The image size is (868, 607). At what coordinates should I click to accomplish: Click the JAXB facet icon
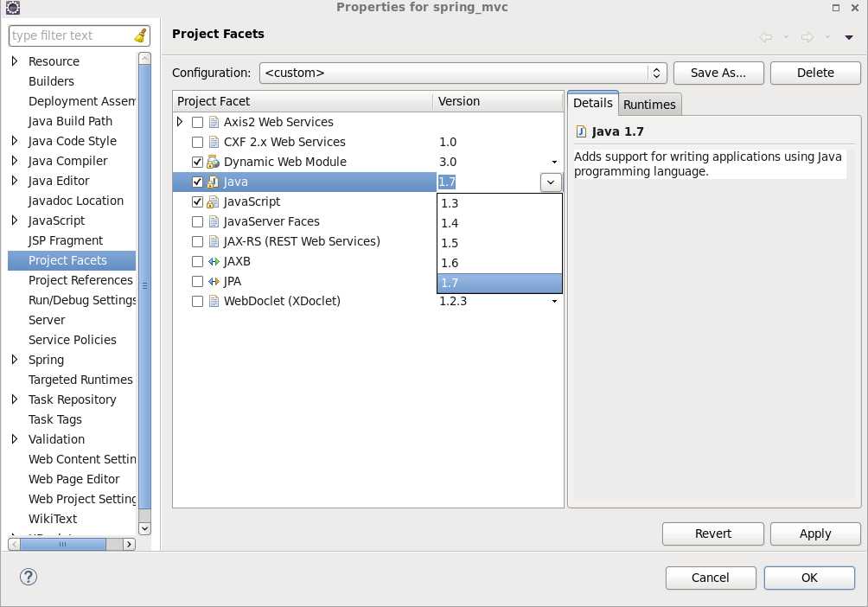coord(214,261)
